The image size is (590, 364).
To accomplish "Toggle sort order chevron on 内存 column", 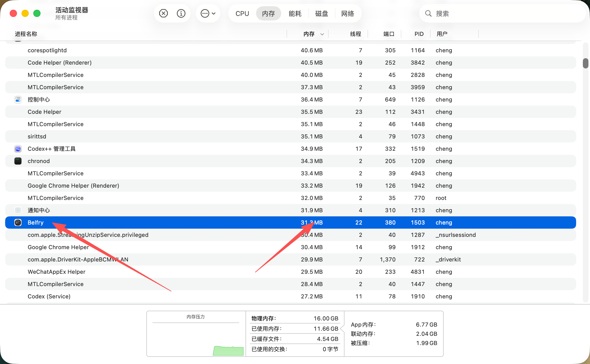I will point(322,34).
